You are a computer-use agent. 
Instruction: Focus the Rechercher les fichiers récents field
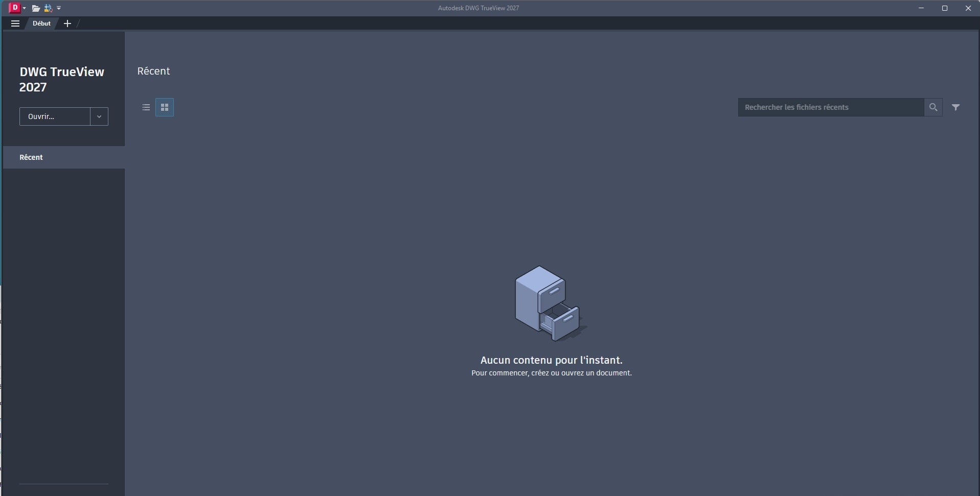tap(831, 107)
